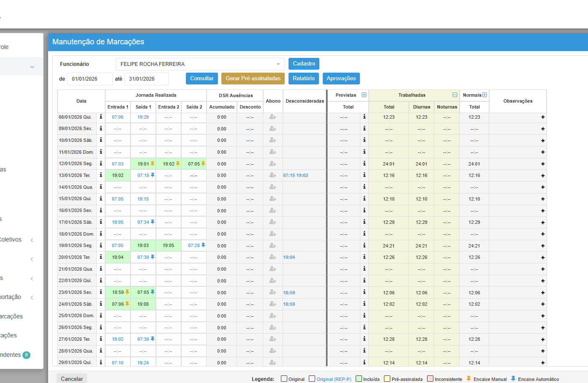The image size is (588, 383).
Task: Collapse the highlighted sidebar section chevron
Action: [x=32, y=67]
